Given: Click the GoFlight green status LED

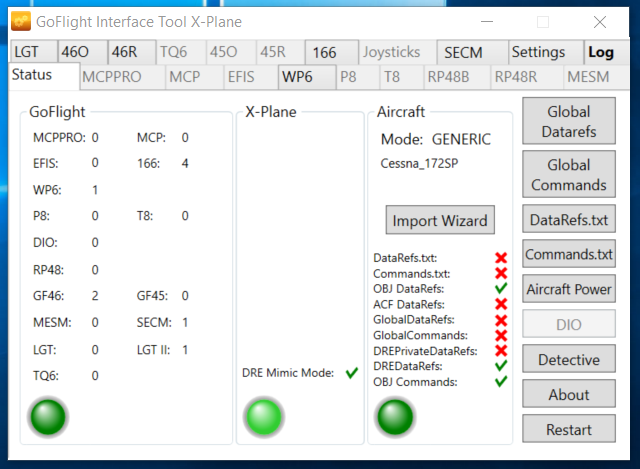Looking at the screenshot, I should 48,417.
